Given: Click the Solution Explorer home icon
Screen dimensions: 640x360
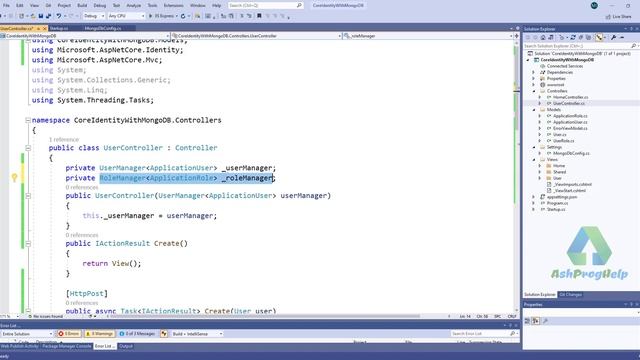Looking at the screenshot, I should (x=543, y=38).
